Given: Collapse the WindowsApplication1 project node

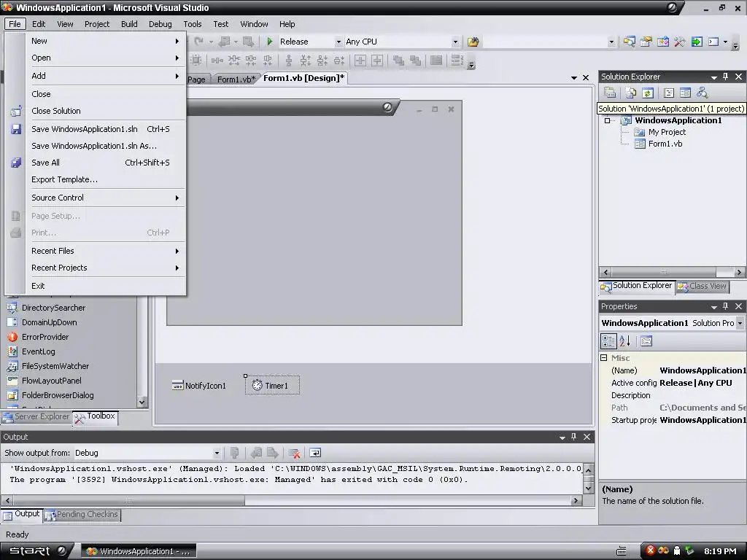Looking at the screenshot, I should tap(608, 120).
